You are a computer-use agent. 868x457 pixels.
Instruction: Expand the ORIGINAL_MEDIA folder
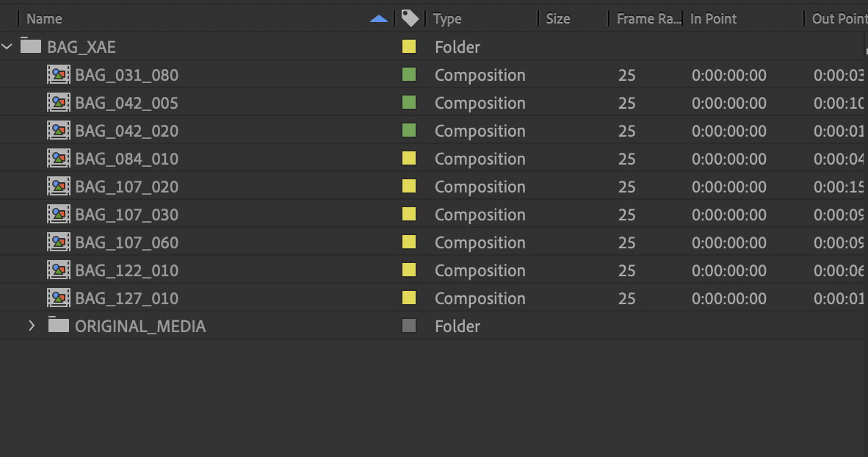[32, 325]
